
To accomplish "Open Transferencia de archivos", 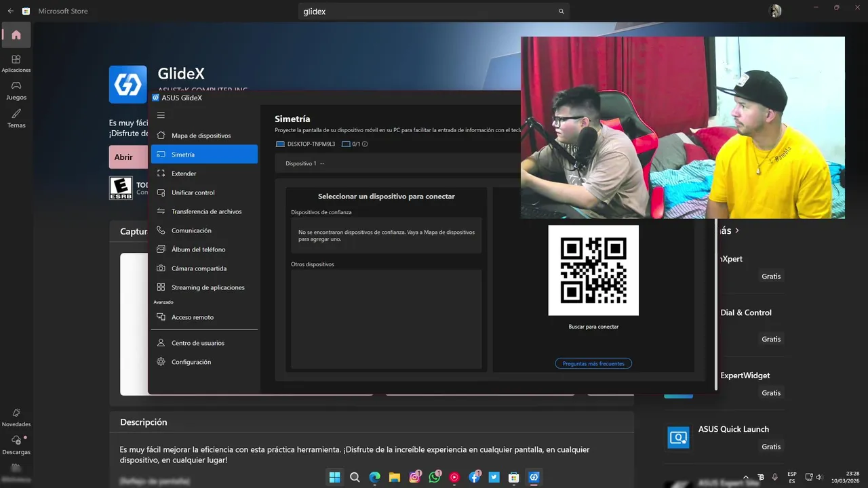I will [x=204, y=211].
